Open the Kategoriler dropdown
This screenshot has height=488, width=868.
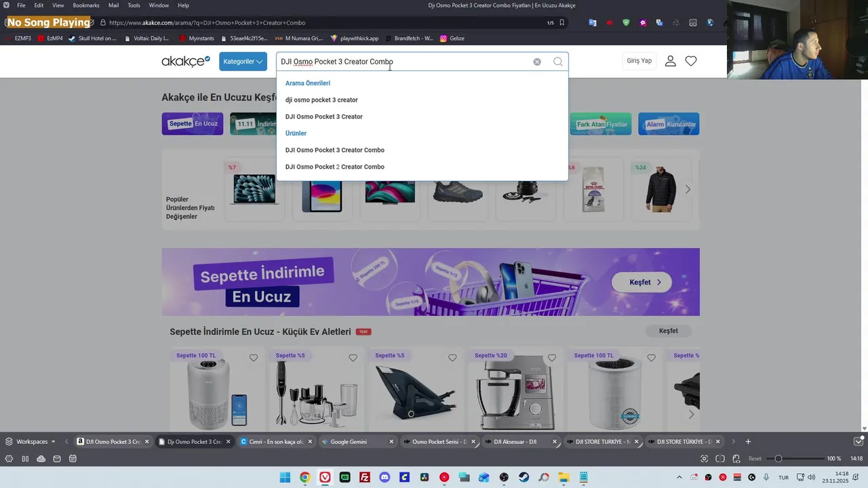[243, 61]
